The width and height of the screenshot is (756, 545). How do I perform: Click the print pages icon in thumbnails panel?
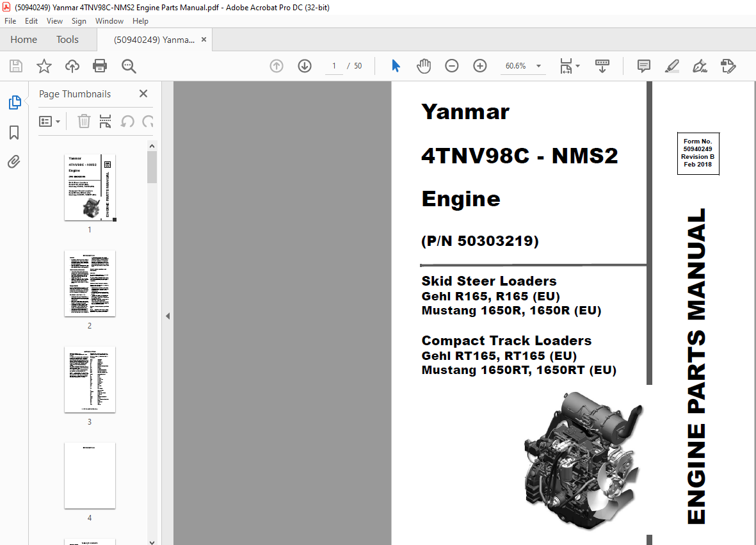[105, 121]
